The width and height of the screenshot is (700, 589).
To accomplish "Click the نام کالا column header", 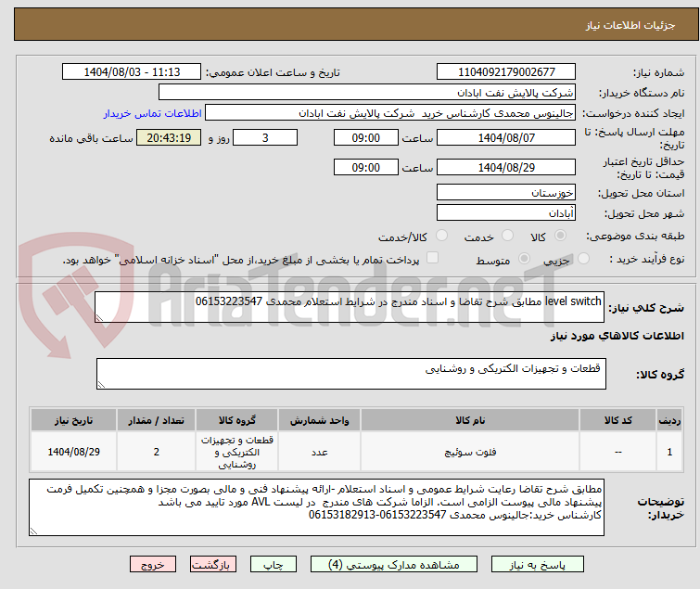I will (470, 420).
